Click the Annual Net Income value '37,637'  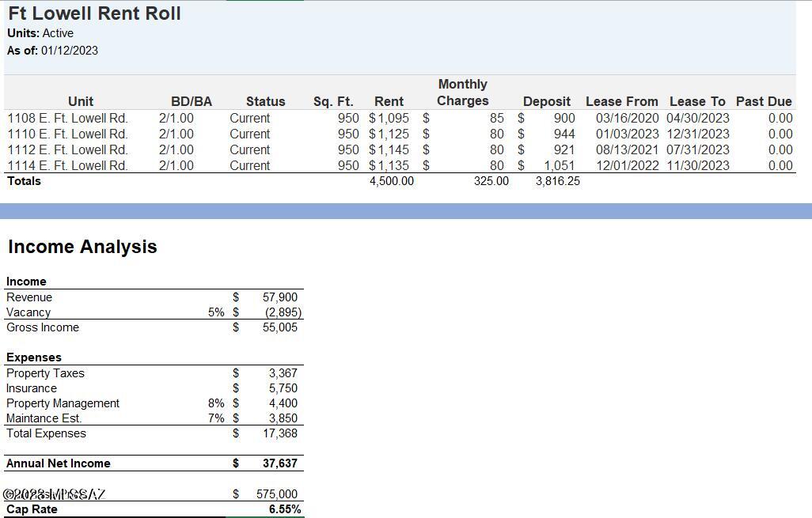(x=280, y=463)
